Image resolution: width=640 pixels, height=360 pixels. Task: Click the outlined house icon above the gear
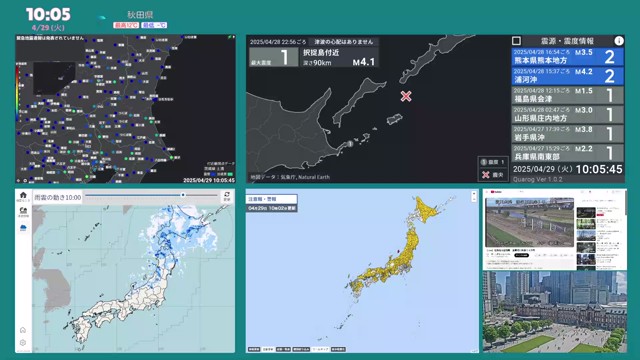pyautogui.click(x=23, y=330)
